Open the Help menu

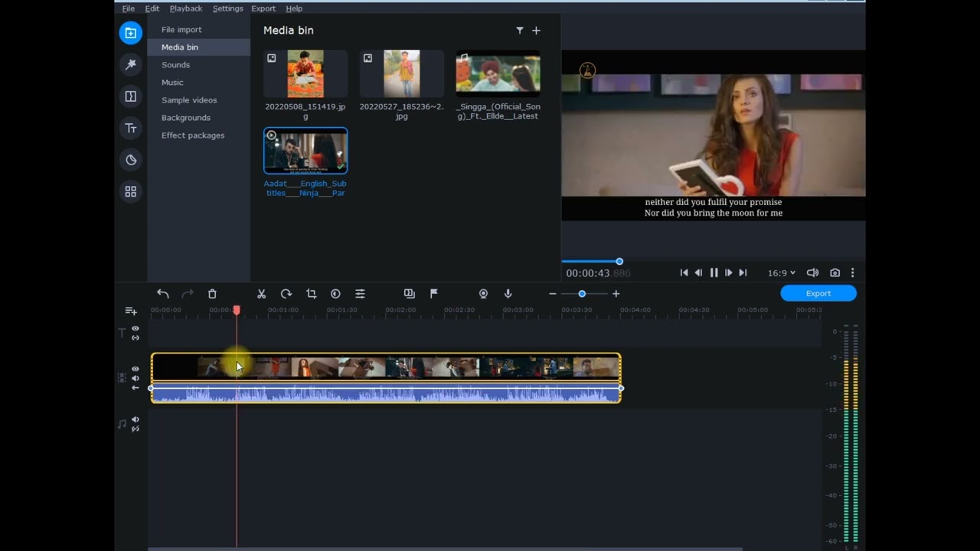pyautogui.click(x=294, y=8)
